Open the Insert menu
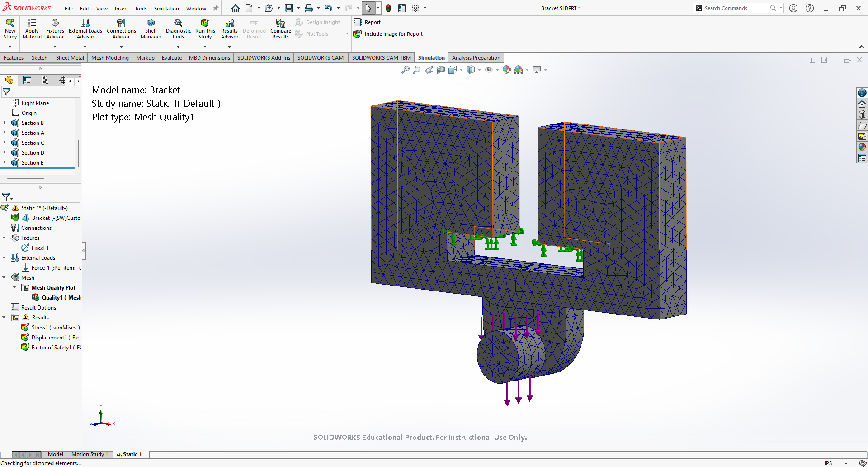The width and height of the screenshot is (868, 467). [121, 9]
